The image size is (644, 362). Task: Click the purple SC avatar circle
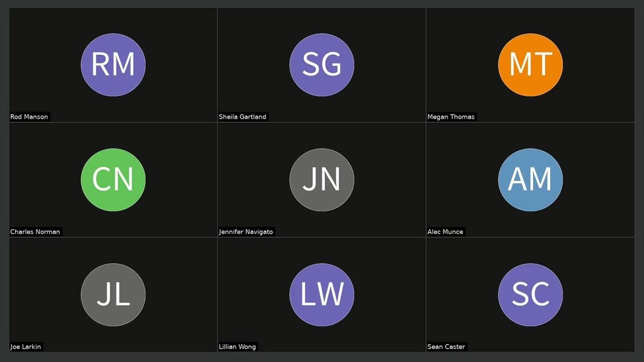pos(530,295)
